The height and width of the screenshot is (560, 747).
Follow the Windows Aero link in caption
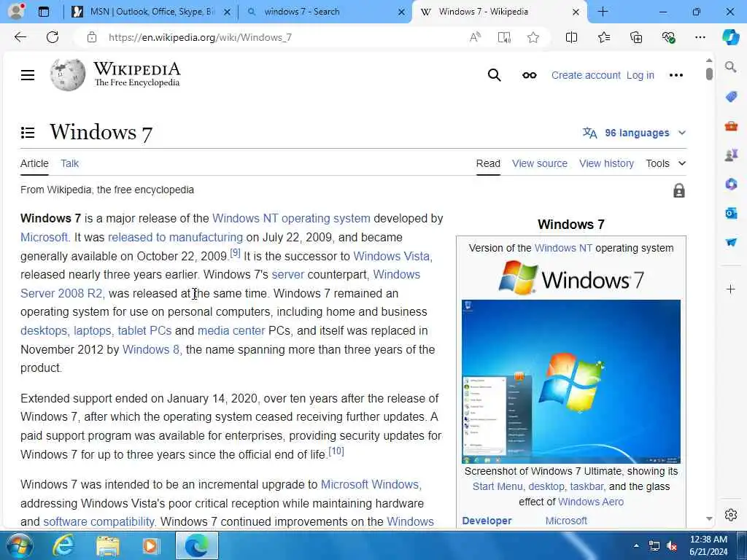[590, 502]
